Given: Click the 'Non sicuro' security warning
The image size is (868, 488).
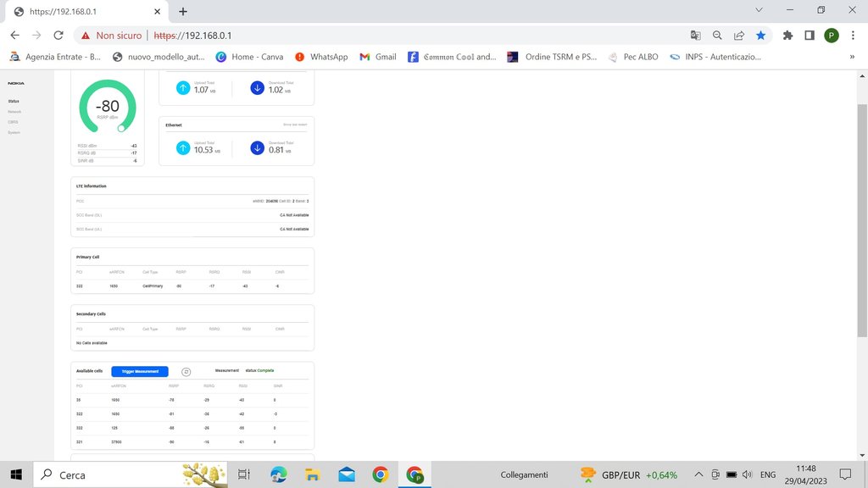Looking at the screenshot, I should pos(111,36).
